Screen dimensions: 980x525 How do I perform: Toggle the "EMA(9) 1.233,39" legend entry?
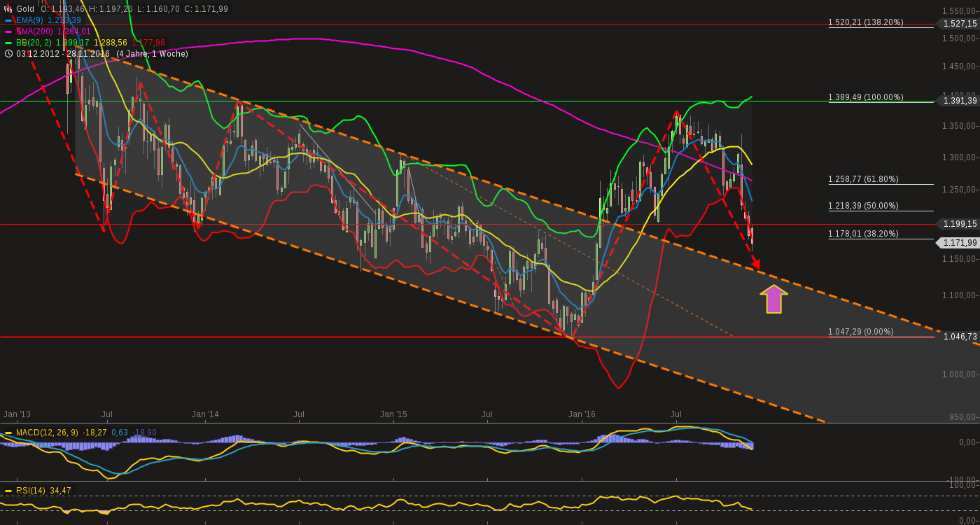pos(42,21)
